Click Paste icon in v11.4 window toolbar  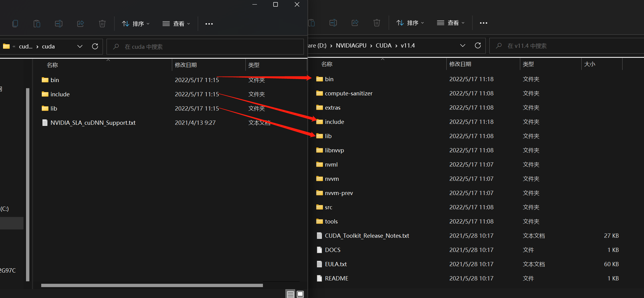[311, 23]
